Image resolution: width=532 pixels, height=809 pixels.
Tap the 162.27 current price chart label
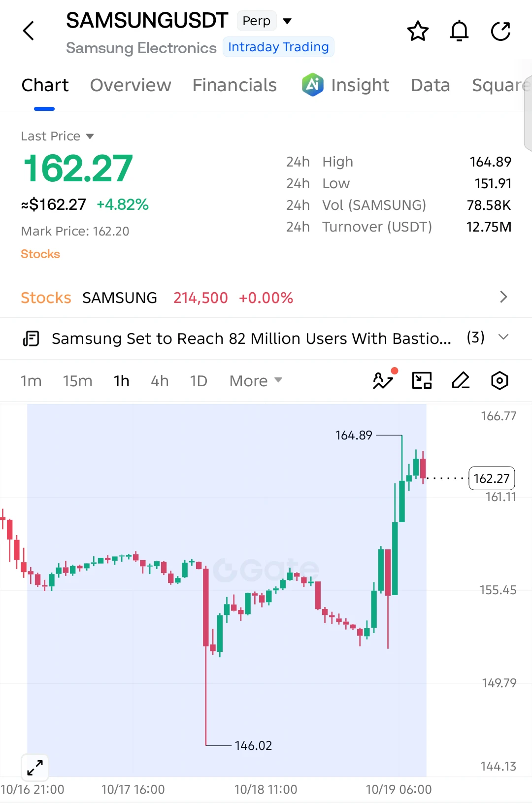coord(492,478)
